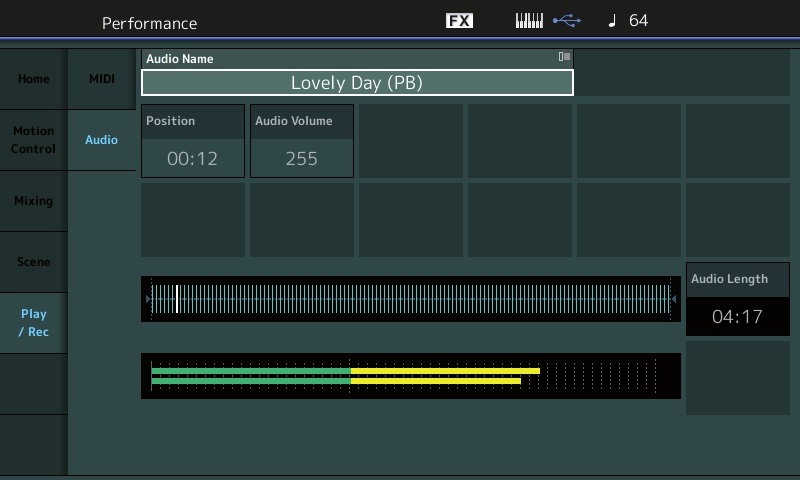800x480 pixels.
Task: Select the Lovely Day (PB) audio name field
Action: tap(357, 83)
